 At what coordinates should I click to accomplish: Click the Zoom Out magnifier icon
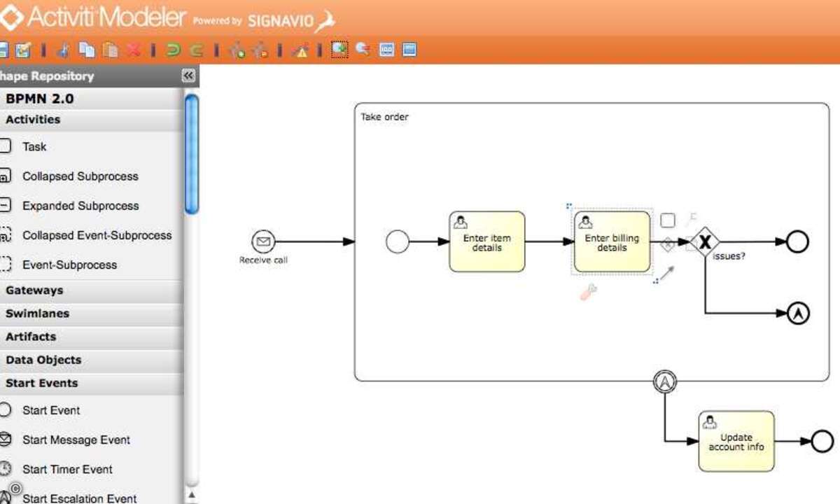tap(363, 50)
